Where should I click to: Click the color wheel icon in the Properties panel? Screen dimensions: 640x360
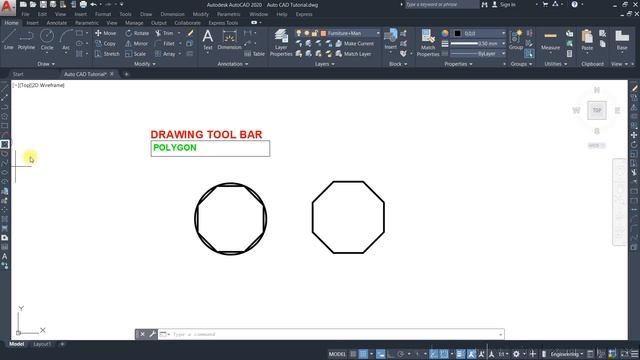[445, 33]
